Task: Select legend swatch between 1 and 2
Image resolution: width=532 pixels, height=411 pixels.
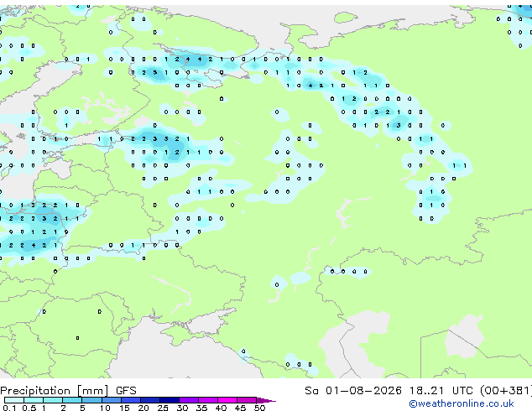Action: point(53,400)
